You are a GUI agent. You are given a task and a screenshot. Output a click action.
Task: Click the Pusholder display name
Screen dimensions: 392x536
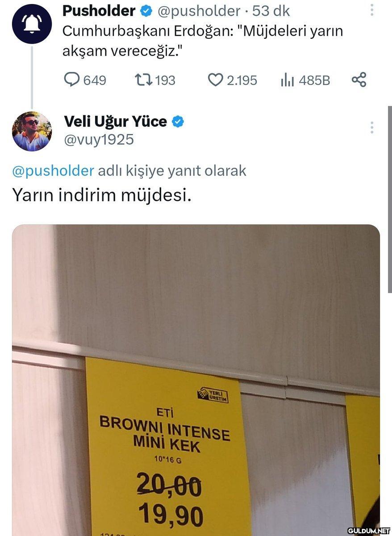click(99, 11)
